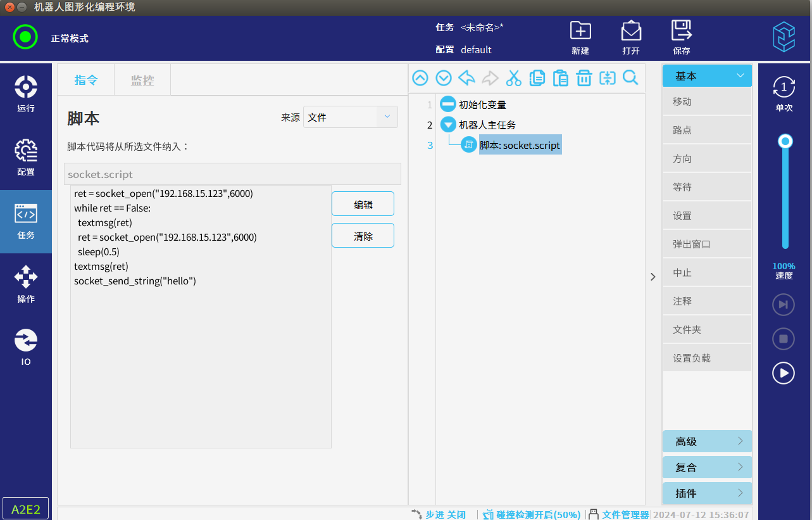Click the paste clipboard icon
The image size is (812, 520).
(560, 78)
